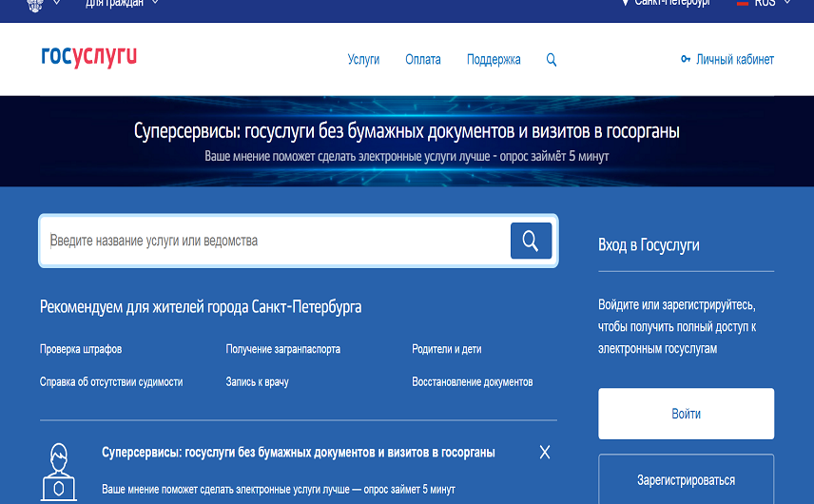Screen dimensions: 814x504
Task: Click the Russian flag icon
Action: 743,3
